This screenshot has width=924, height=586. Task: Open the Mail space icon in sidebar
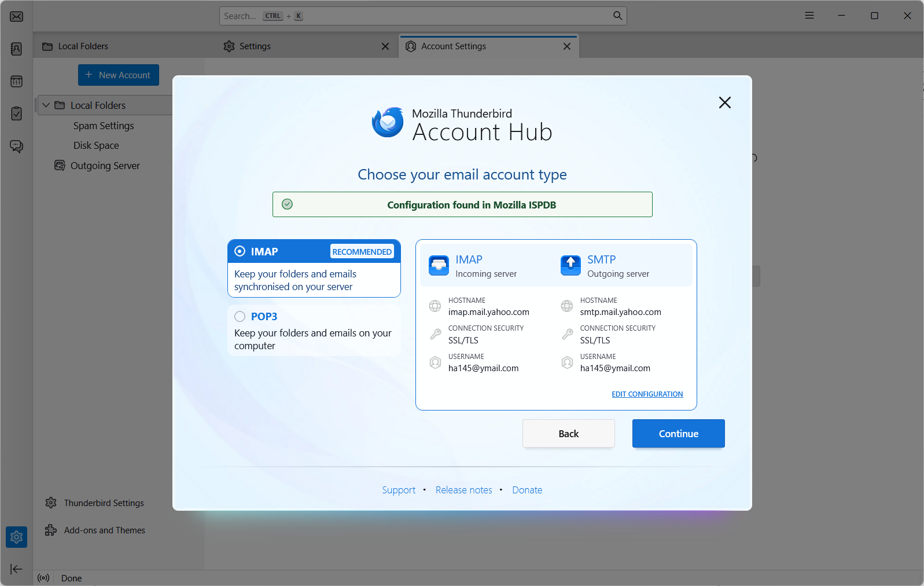pos(17,16)
